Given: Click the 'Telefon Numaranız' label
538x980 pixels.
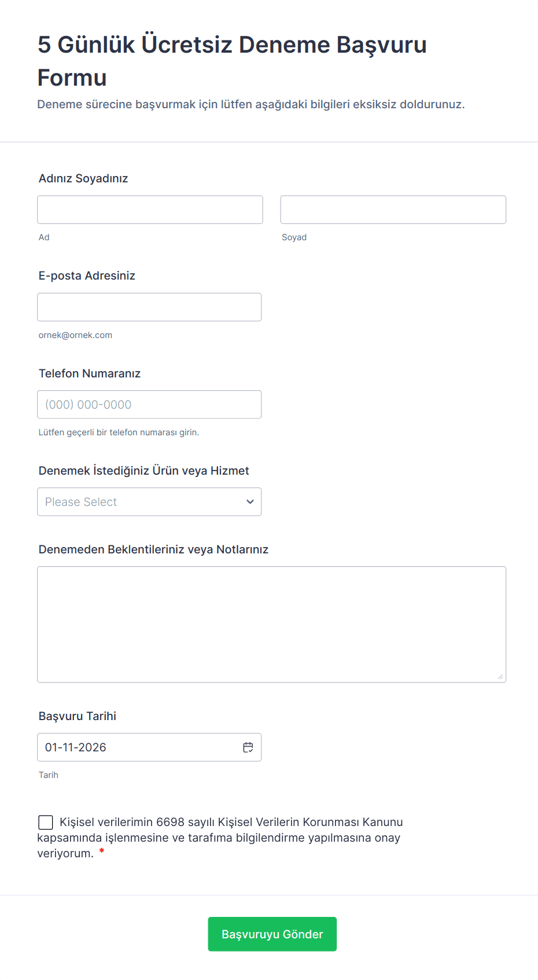Looking at the screenshot, I should [90, 373].
